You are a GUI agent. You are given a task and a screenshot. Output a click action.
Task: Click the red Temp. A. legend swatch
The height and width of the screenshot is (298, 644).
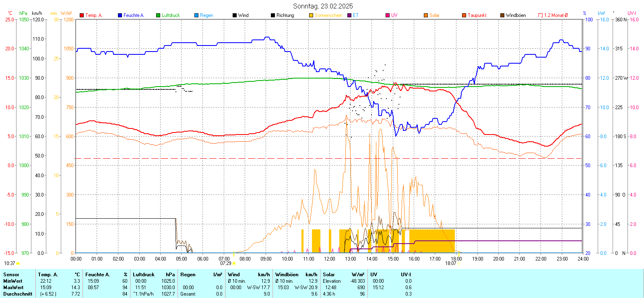click(x=82, y=15)
